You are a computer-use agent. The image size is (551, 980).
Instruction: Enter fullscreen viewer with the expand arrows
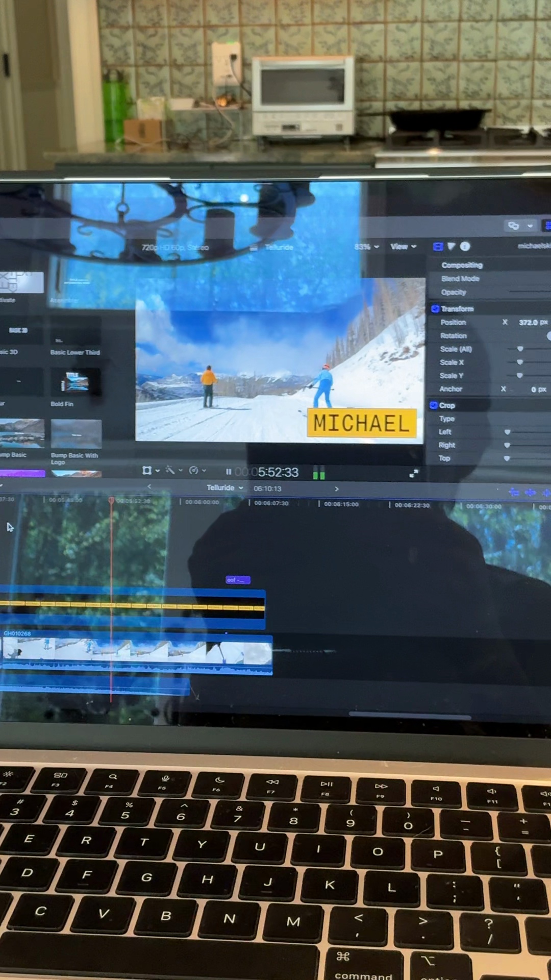(414, 474)
